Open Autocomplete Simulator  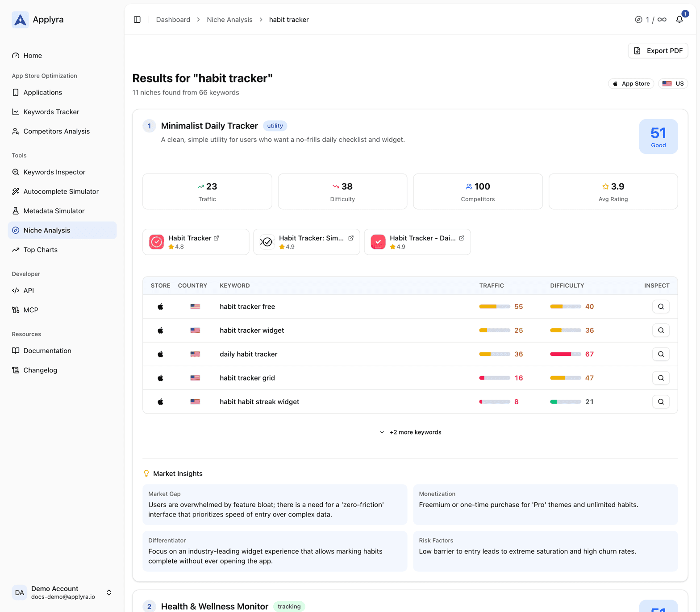click(62, 191)
